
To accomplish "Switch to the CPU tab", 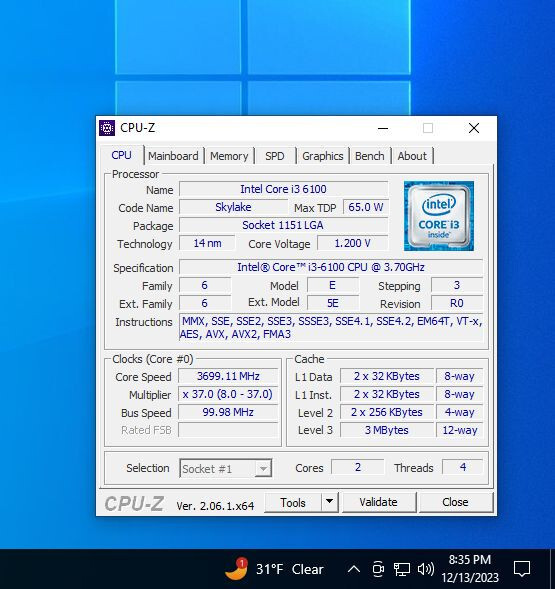I will pos(121,155).
